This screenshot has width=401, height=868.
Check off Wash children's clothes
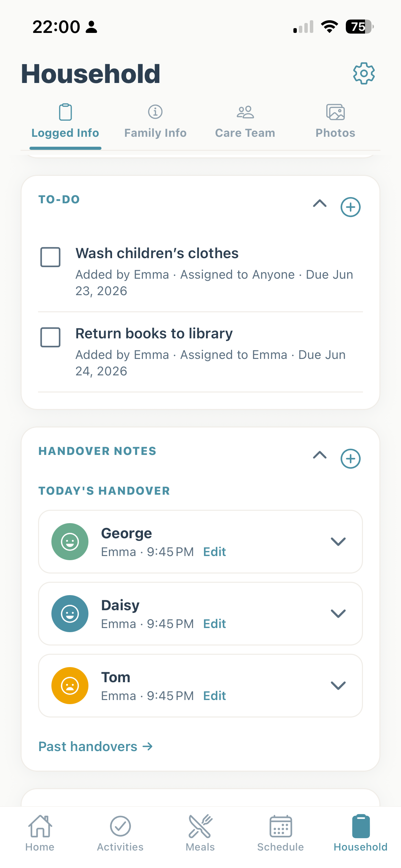[x=50, y=257]
